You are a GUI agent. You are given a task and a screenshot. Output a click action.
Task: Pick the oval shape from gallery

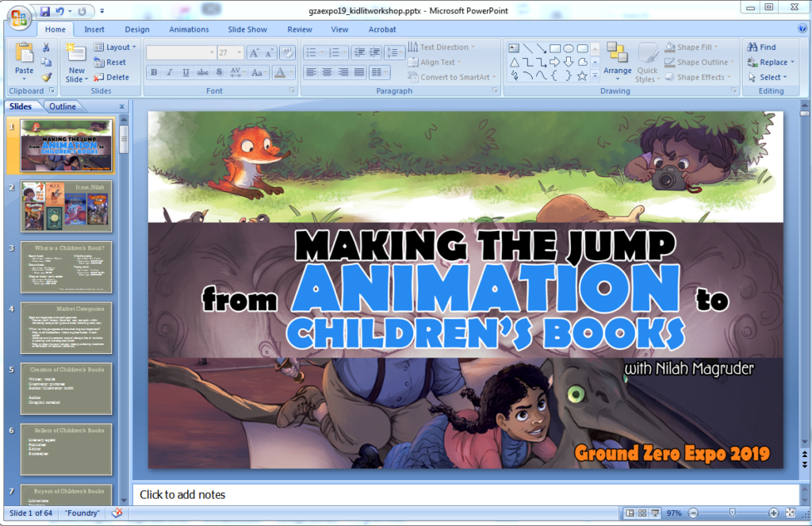569,48
